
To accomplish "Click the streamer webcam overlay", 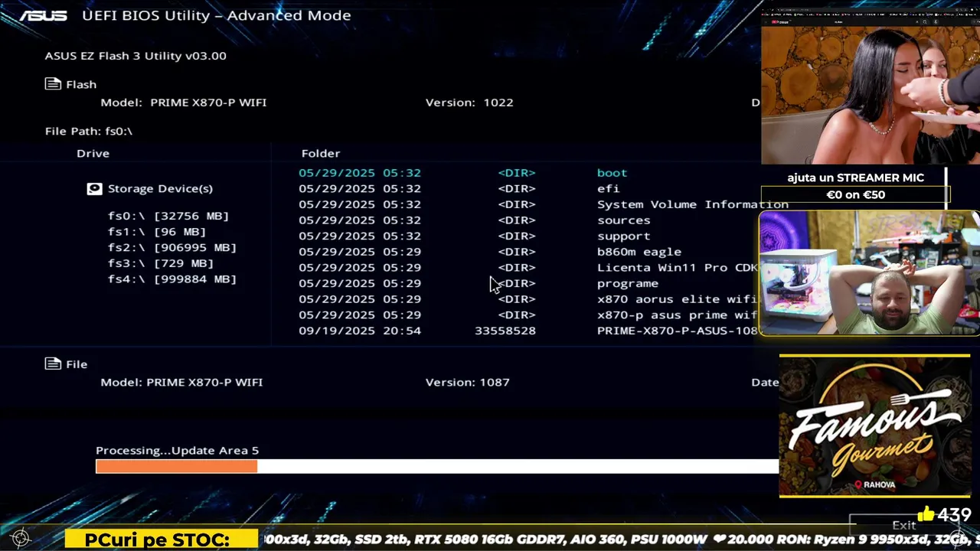I will pos(870,273).
